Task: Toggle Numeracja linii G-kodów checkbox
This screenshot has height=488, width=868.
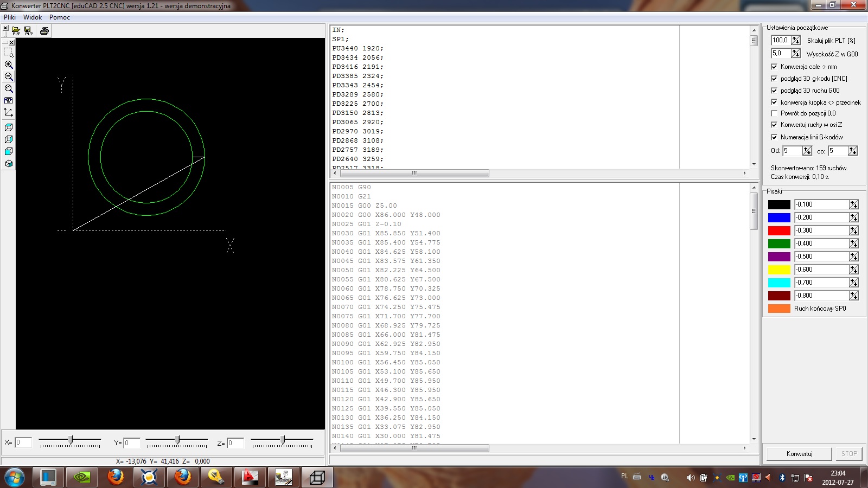Action: [x=774, y=137]
